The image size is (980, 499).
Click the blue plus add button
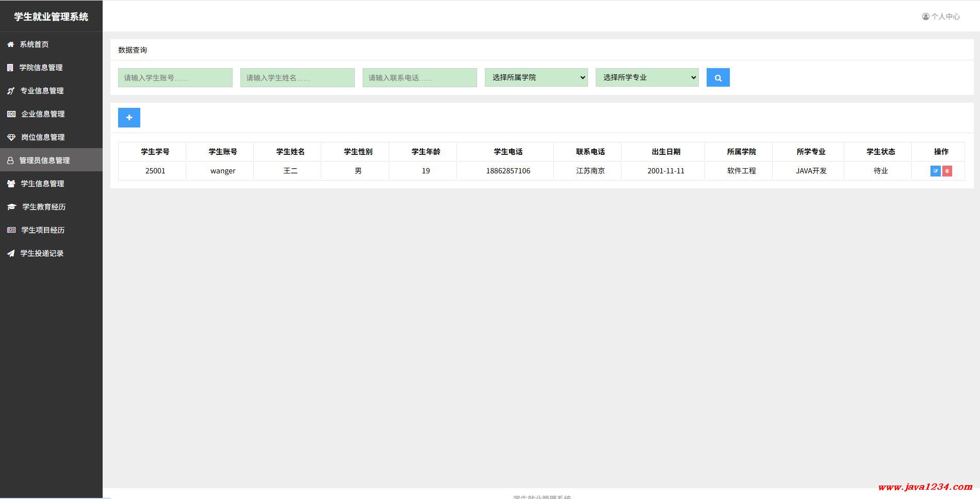(x=129, y=118)
